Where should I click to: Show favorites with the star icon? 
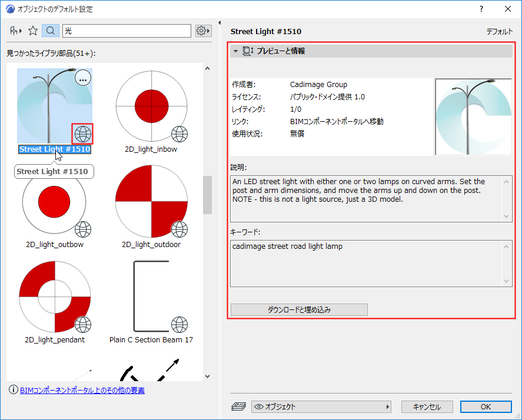coord(33,31)
